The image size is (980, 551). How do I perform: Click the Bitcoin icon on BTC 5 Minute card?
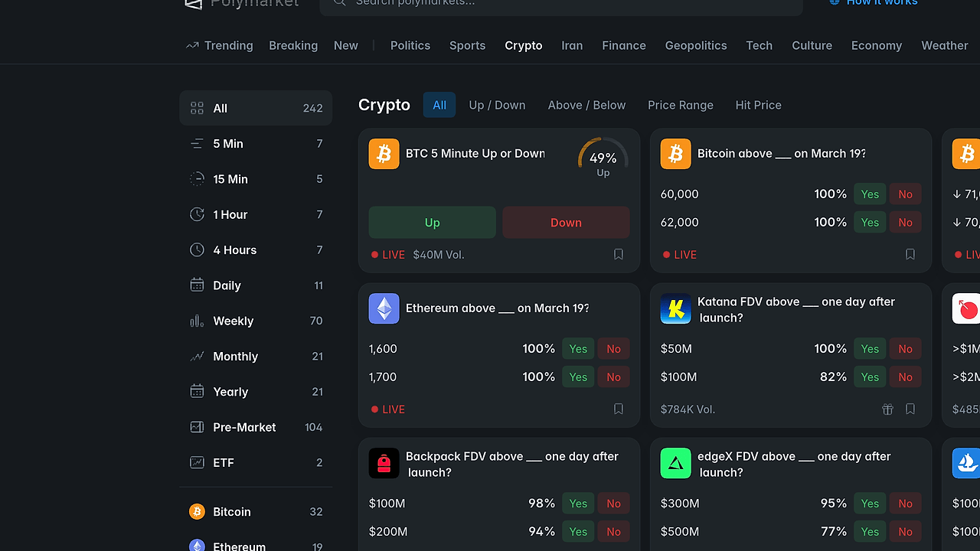(384, 154)
